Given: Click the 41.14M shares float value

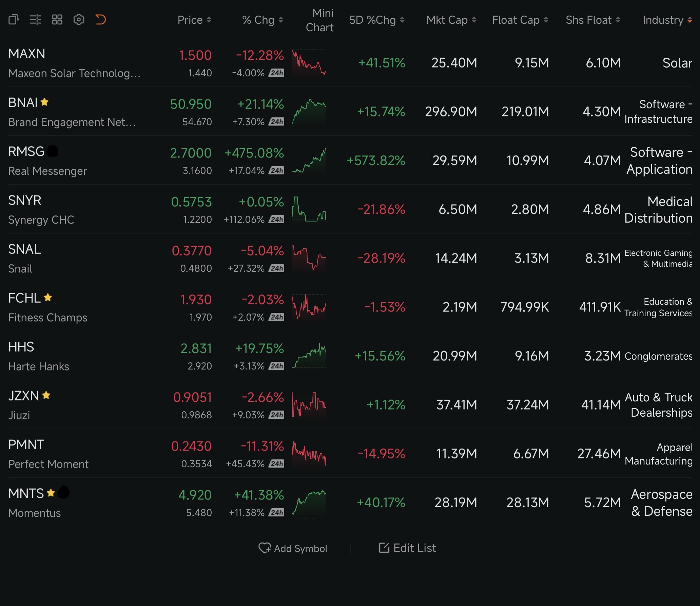Looking at the screenshot, I should 601,405.
